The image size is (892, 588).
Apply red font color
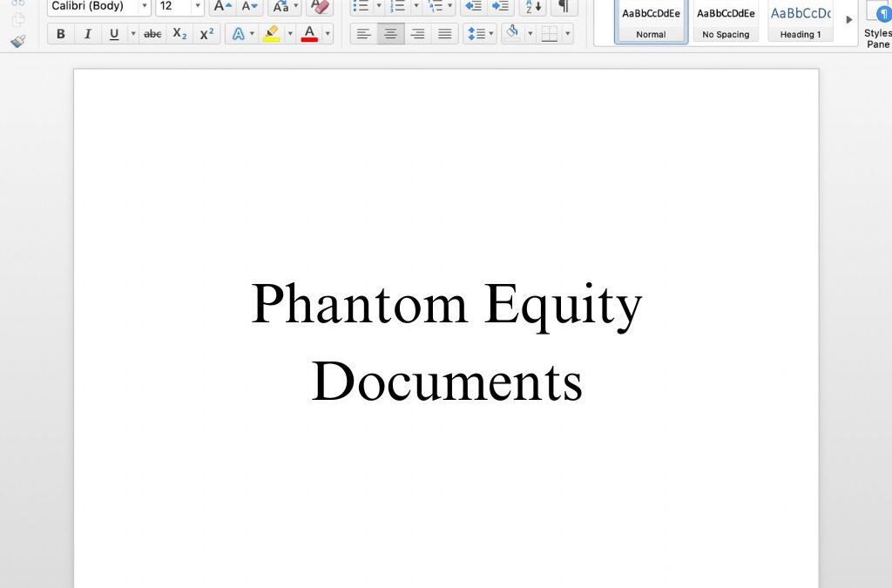[x=309, y=34]
